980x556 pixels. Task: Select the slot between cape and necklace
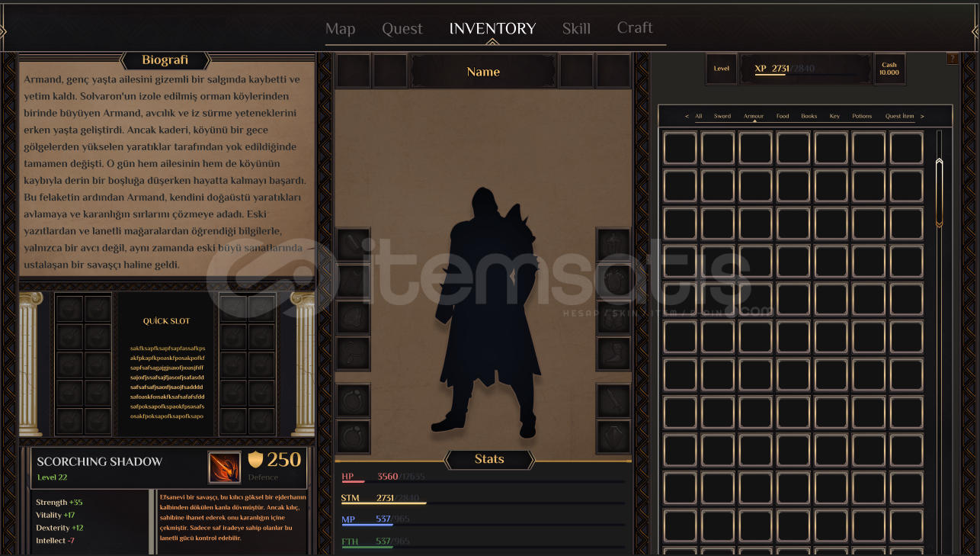pyautogui.click(x=354, y=317)
